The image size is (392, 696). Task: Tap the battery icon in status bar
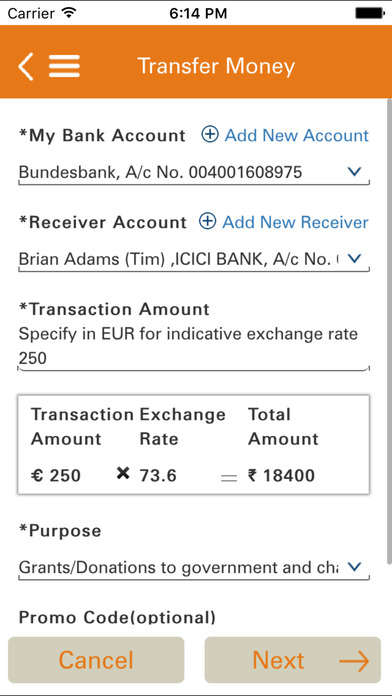pyautogui.click(x=369, y=13)
